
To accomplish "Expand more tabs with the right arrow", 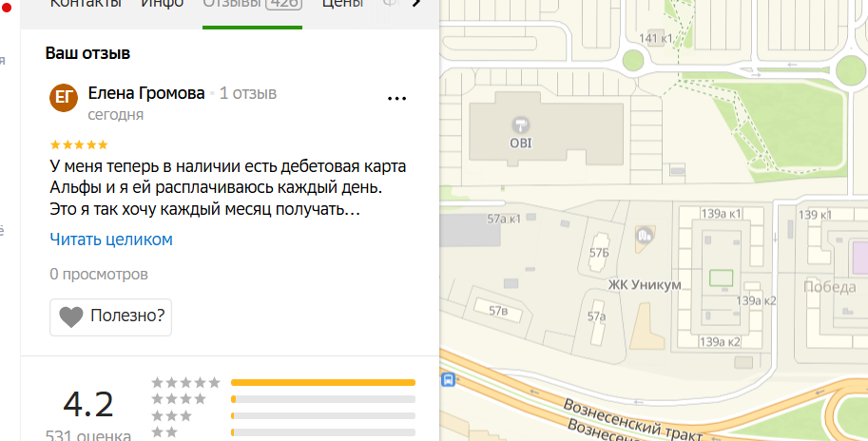I will (416, 3).
